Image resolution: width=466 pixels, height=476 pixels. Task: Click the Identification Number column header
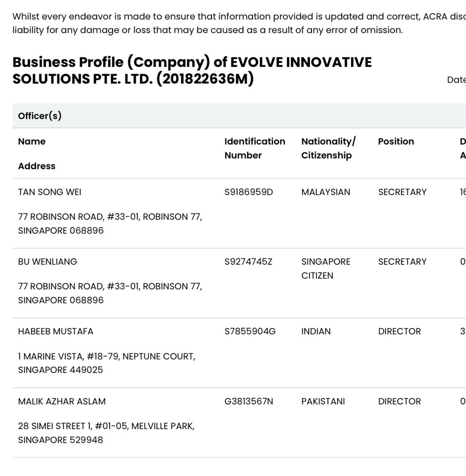(255, 148)
